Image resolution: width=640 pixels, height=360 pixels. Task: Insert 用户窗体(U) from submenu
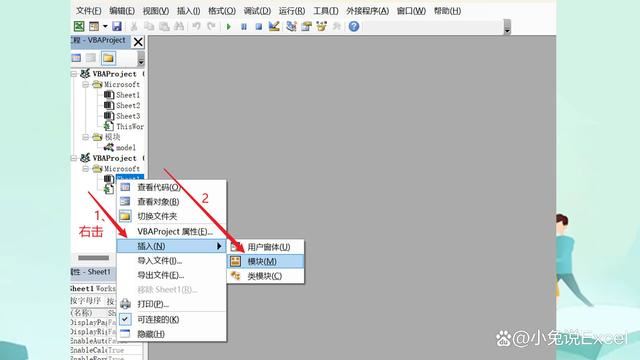click(x=266, y=247)
